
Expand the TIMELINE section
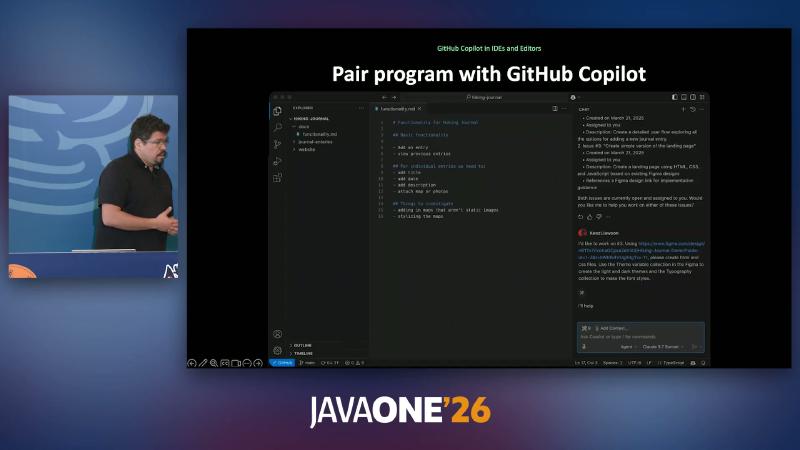click(302, 353)
